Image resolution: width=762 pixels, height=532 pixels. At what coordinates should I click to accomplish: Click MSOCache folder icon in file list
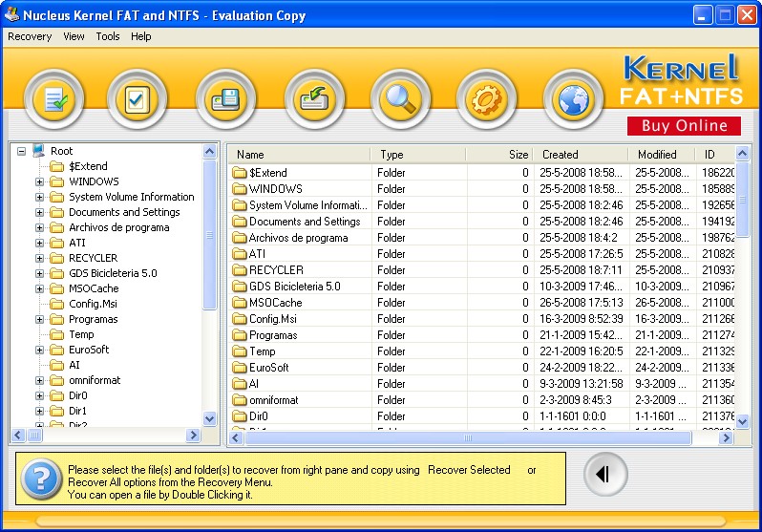(239, 303)
